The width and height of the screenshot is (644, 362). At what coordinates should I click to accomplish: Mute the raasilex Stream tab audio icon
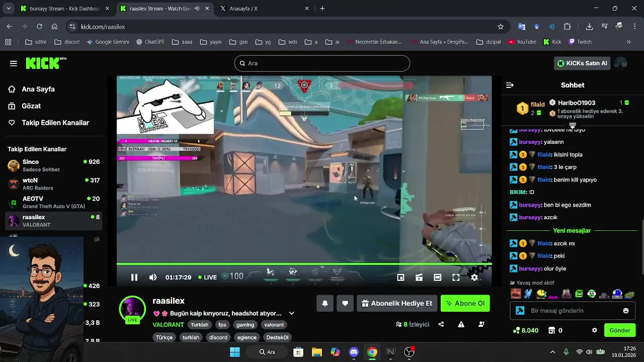(197, 9)
